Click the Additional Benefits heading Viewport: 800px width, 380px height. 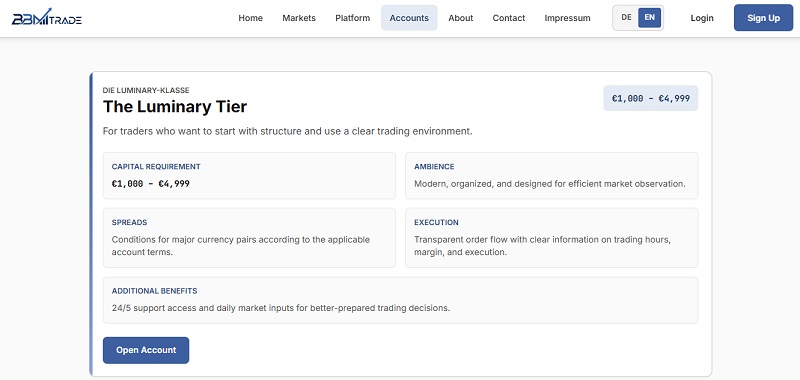coord(155,291)
